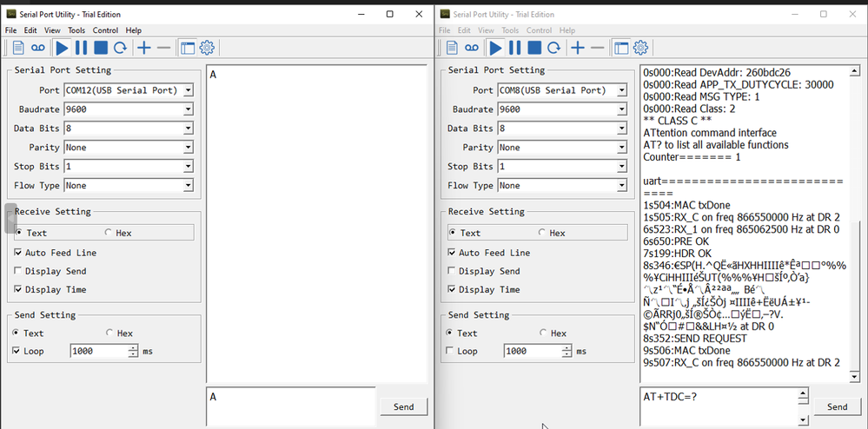Open Tools menu in left window

click(x=76, y=30)
